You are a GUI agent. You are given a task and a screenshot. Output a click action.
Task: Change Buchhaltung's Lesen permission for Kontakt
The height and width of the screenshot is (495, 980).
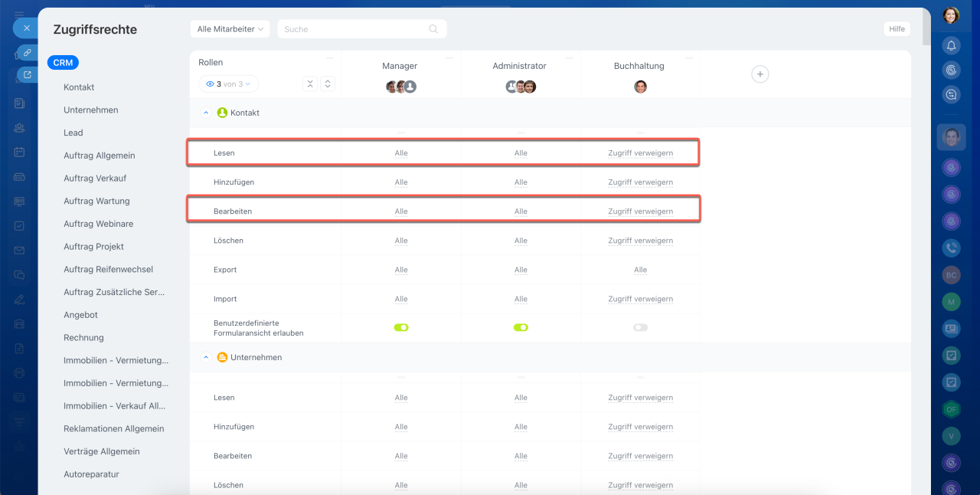point(640,153)
